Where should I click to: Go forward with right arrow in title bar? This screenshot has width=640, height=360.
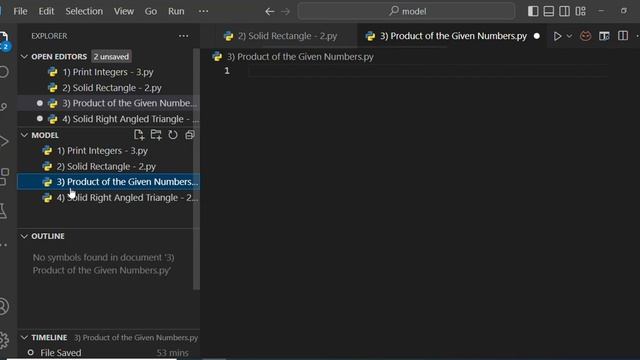(285, 11)
